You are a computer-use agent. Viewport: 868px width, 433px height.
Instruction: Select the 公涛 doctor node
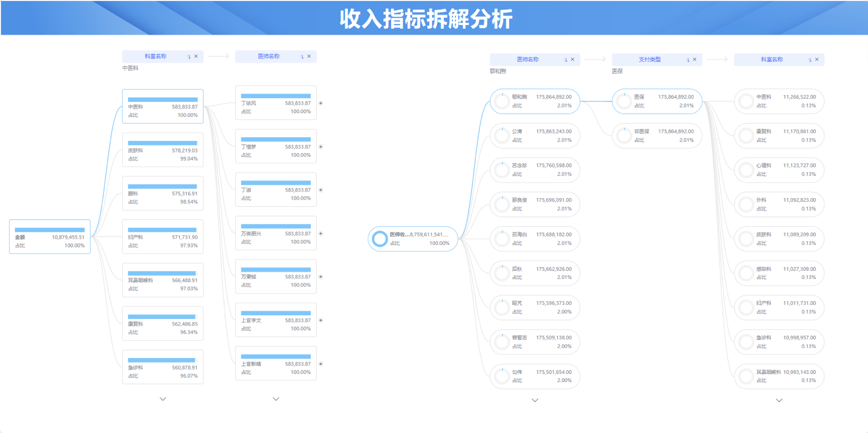(535, 136)
